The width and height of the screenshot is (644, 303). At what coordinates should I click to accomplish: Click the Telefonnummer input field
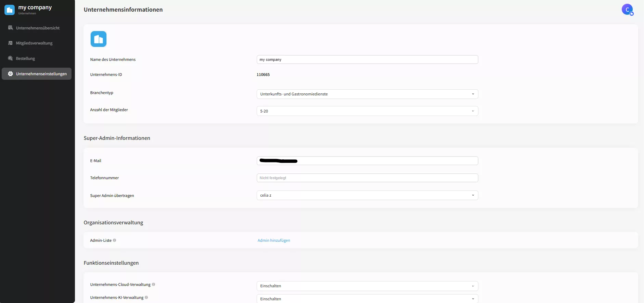tap(367, 178)
